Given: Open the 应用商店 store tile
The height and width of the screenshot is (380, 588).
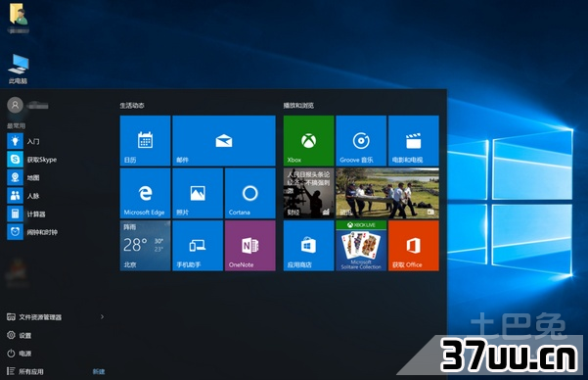Looking at the screenshot, I should click(x=308, y=246).
